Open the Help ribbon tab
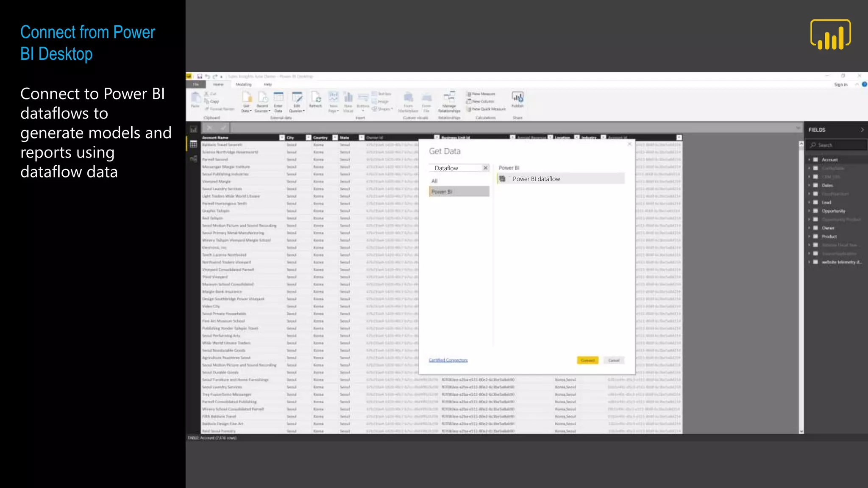 (x=268, y=84)
